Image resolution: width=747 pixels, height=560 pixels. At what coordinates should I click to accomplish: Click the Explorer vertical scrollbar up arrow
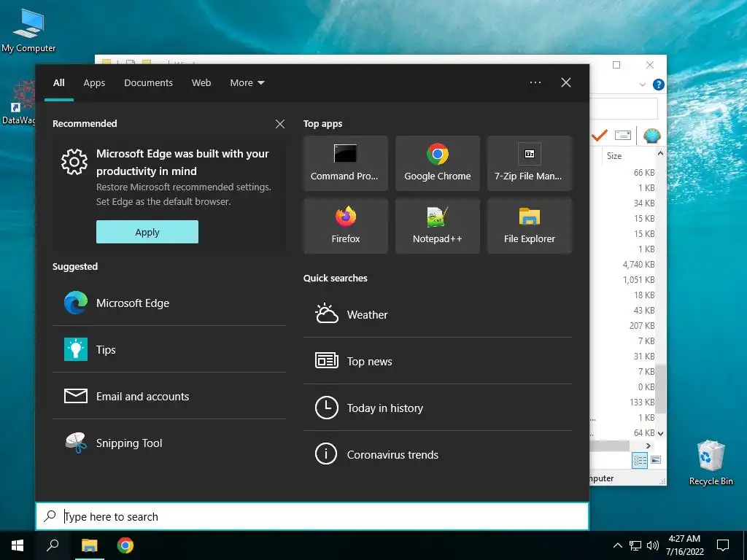tap(660, 153)
